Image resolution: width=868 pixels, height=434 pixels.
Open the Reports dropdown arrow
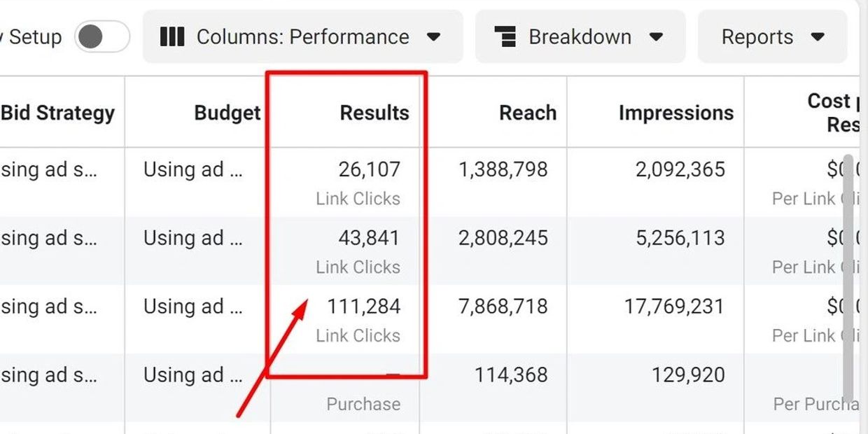(818, 36)
